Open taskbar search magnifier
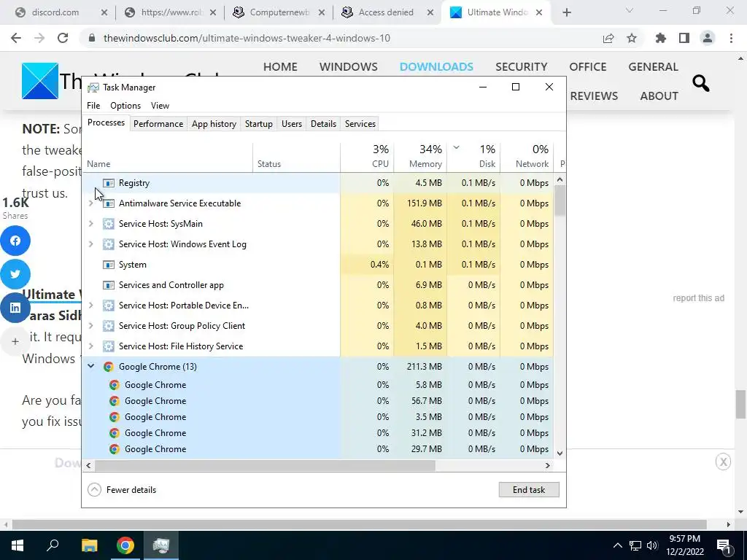Screen dimensions: 747x560 click(53, 545)
